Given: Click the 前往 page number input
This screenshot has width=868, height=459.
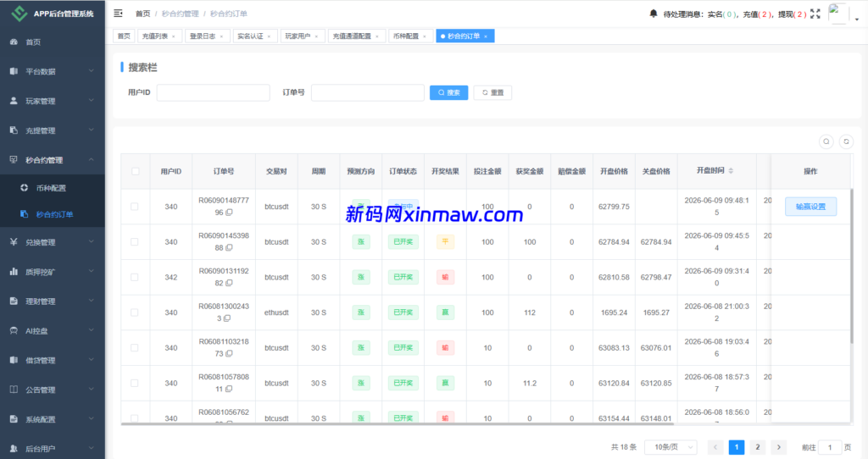Looking at the screenshot, I should click(829, 447).
